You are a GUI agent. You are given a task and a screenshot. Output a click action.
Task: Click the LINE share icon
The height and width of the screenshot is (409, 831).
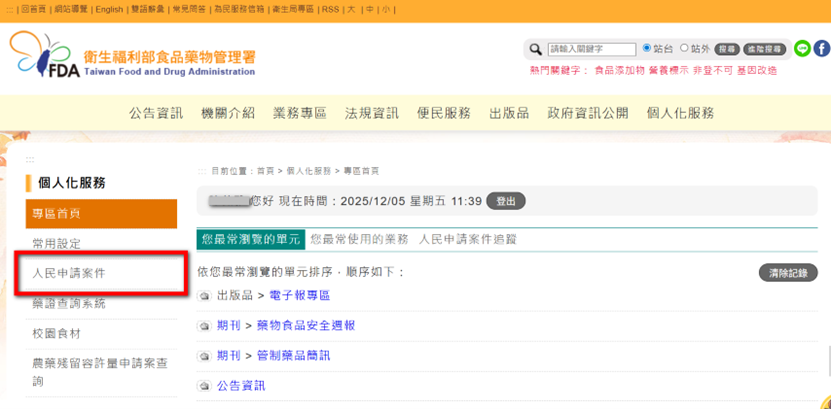(x=802, y=49)
